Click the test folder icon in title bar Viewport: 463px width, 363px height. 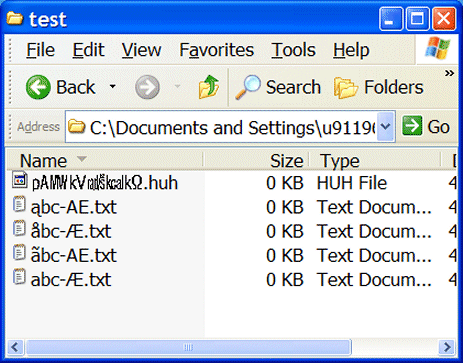[15, 18]
